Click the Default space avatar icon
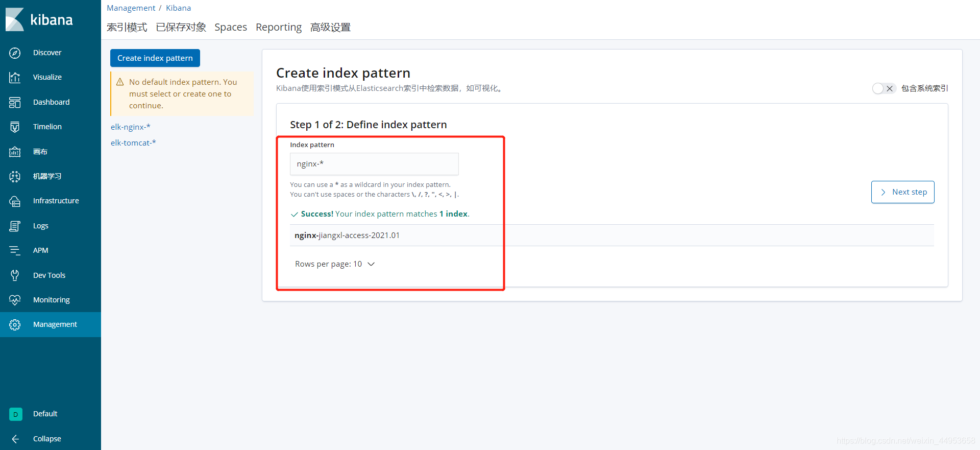The width and height of the screenshot is (980, 450). tap(16, 414)
